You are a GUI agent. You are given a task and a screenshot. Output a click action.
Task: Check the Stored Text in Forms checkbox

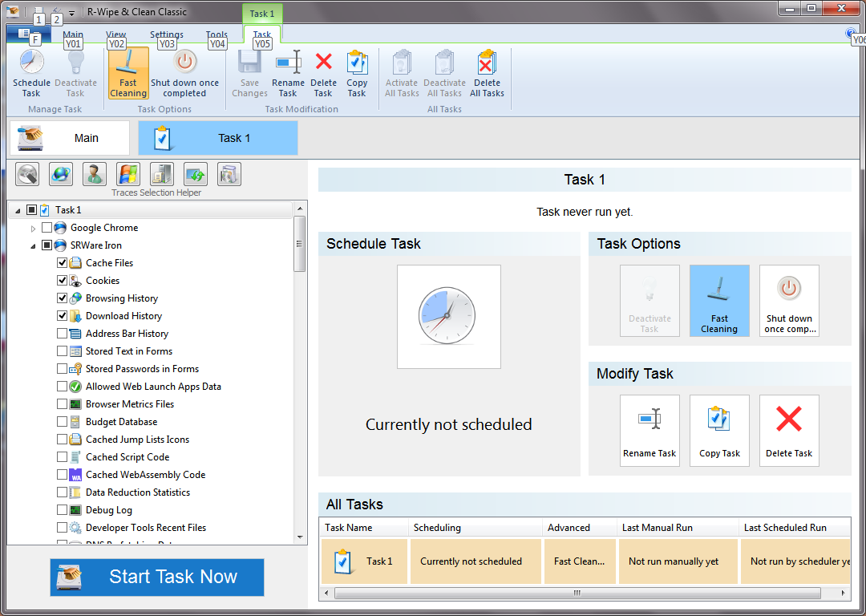[63, 351]
